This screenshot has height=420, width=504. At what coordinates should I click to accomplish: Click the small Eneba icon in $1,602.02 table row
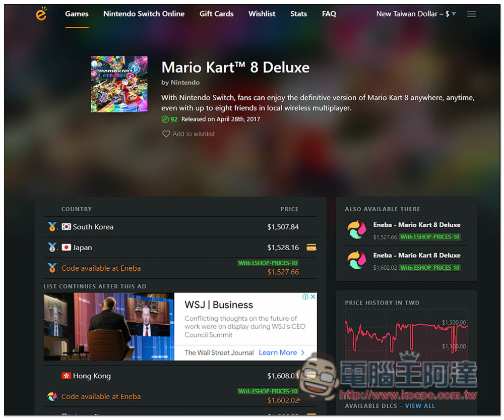[52, 396]
